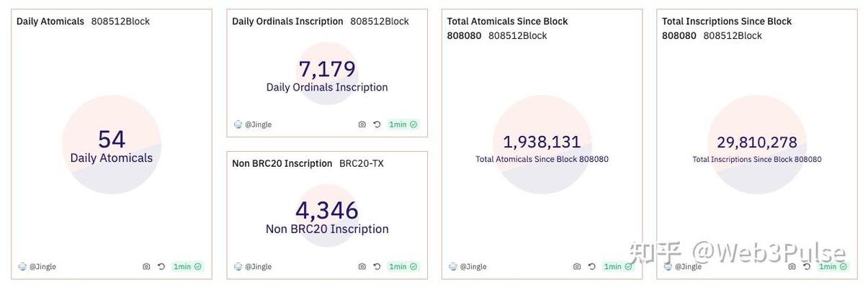The height and width of the screenshot is (287, 868).
Task: Click the 1,938,131 Total Atomicals counter
Action: click(542, 142)
